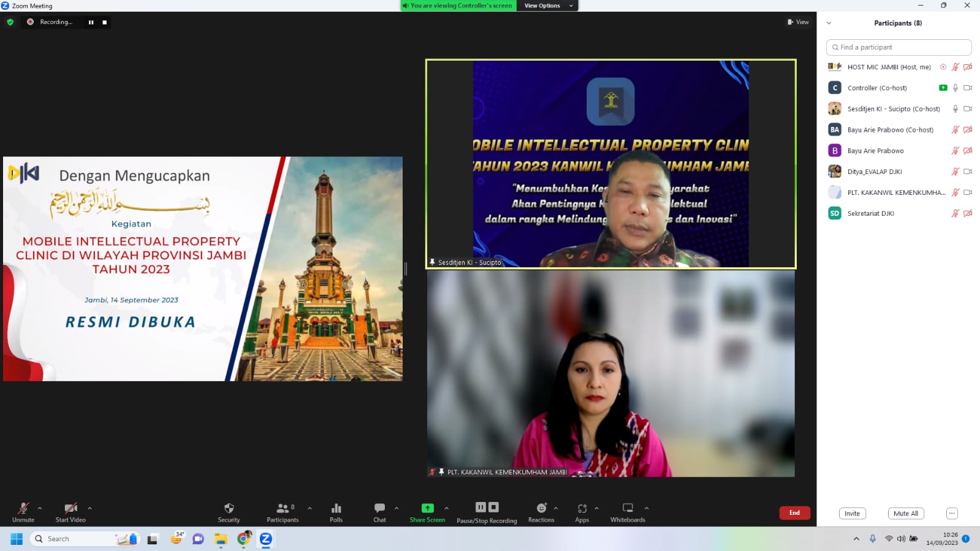This screenshot has width=980, height=551.
Task: Click Sesditjen KI - Sucipto video tile
Action: (x=611, y=164)
